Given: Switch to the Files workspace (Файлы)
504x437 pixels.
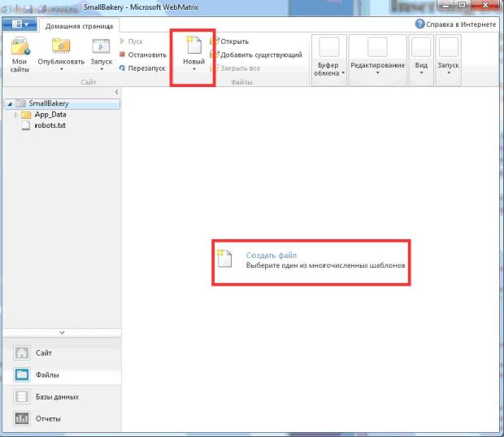Looking at the screenshot, I should tap(62, 375).
